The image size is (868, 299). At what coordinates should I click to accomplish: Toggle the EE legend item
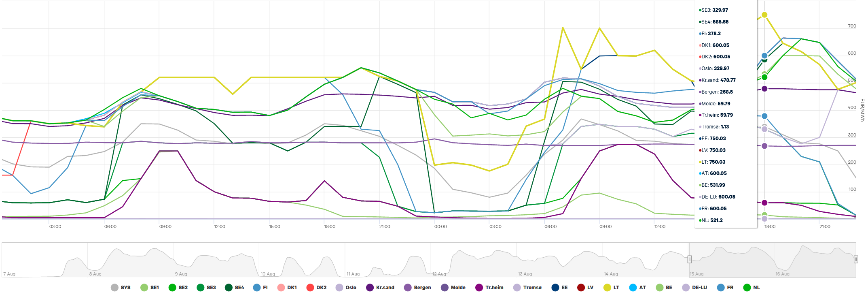coord(559,288)
